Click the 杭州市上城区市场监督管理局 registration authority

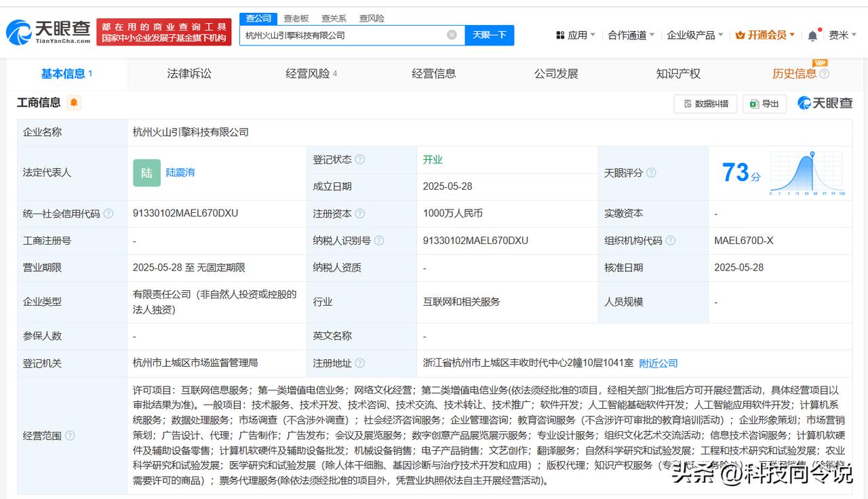(x=195, y=363)
